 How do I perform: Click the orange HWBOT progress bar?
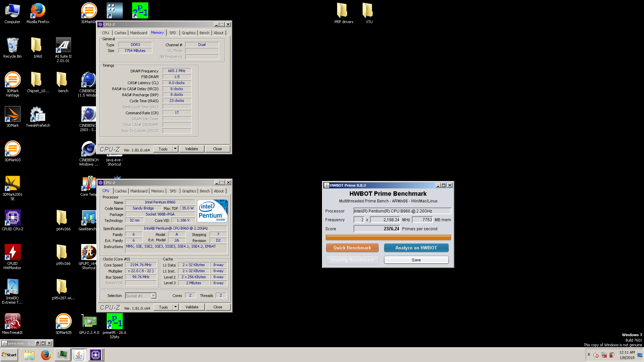pyautogui.click(x=388, y=238)
